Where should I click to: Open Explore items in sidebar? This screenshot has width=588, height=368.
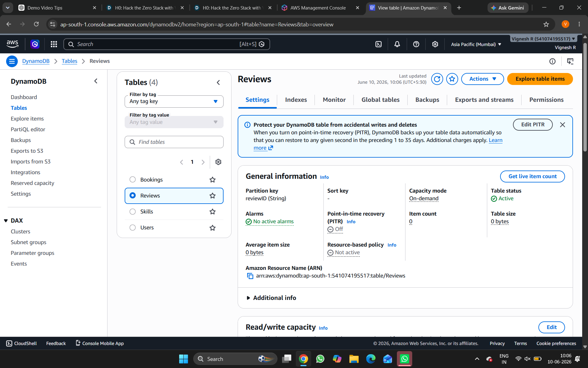(27, 119)
